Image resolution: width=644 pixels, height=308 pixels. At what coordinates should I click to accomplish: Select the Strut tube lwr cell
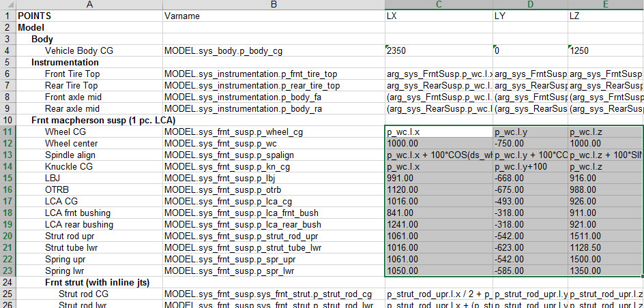(89, 248)
